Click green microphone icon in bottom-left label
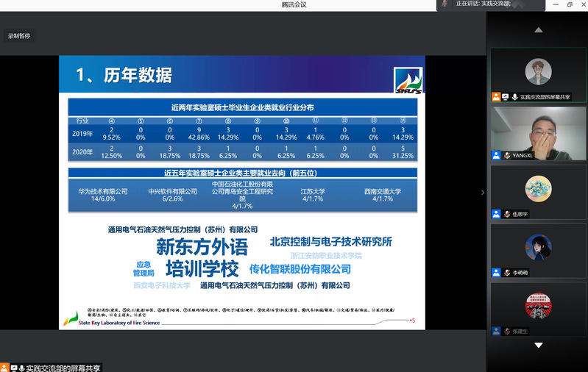Image resolution: width=588 pixels, height=372 pixels. 21,368
